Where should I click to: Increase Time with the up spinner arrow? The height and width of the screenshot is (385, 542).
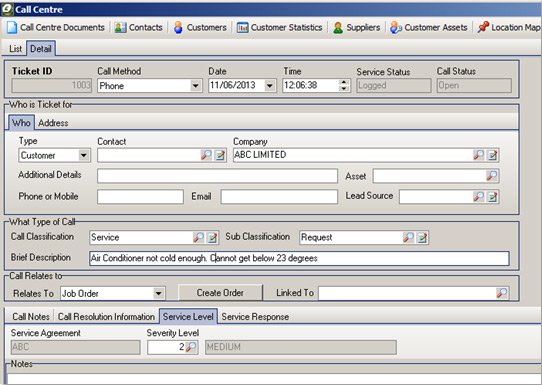344,82
